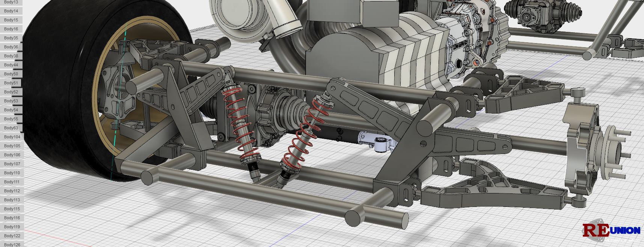Select Body107 in the browser list
The width and height of the screenshot is (644, 247).
tap(12, 164)
